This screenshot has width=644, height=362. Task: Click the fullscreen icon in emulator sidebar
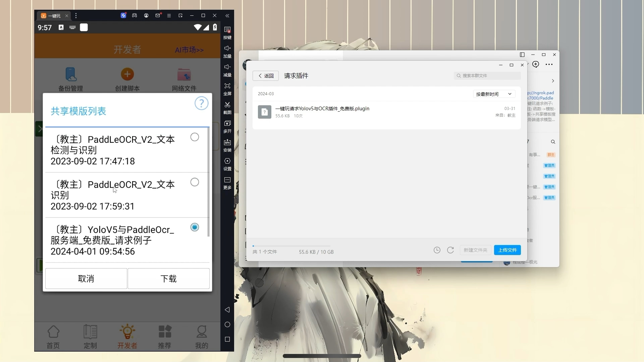click(x=227, y=86)
